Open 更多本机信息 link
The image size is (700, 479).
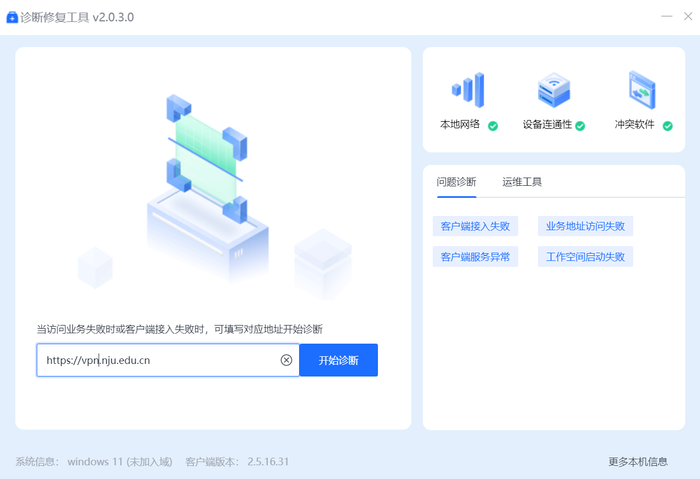pyautogui.click(x=638, y=462)
